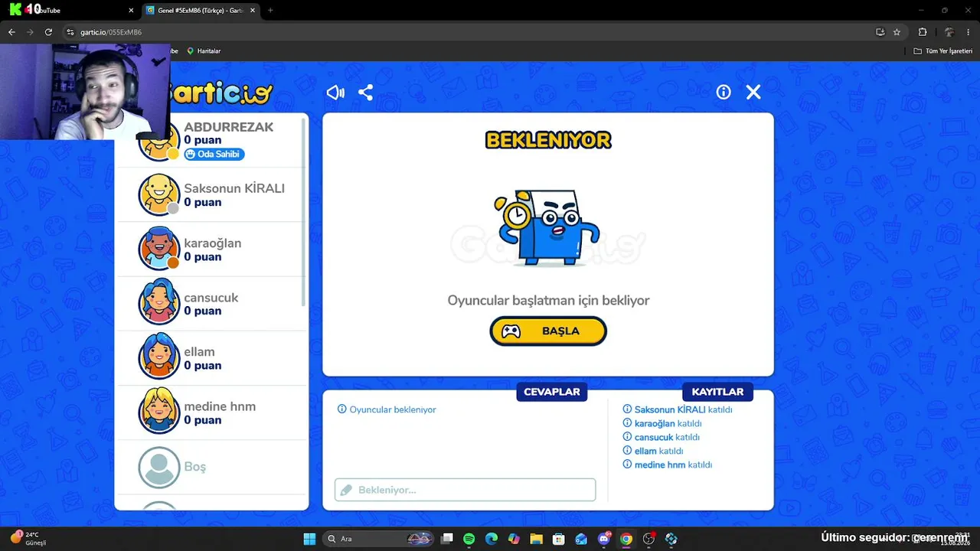The width and height of the screenshot is (980, 551).
Task: Click 'karaoğlan katıldı' log entry
Action: [662, 423]
